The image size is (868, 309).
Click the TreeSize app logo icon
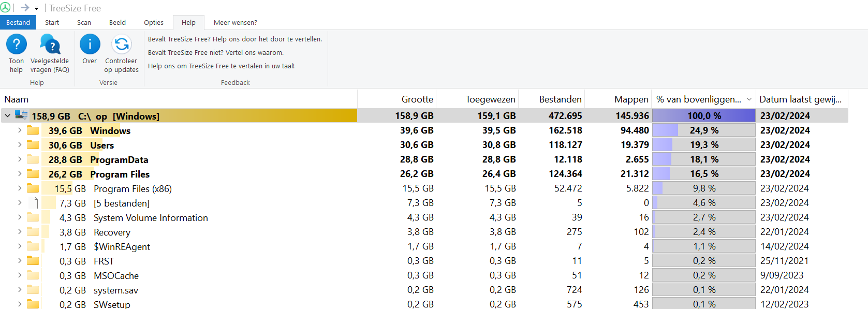coord(5,8)
